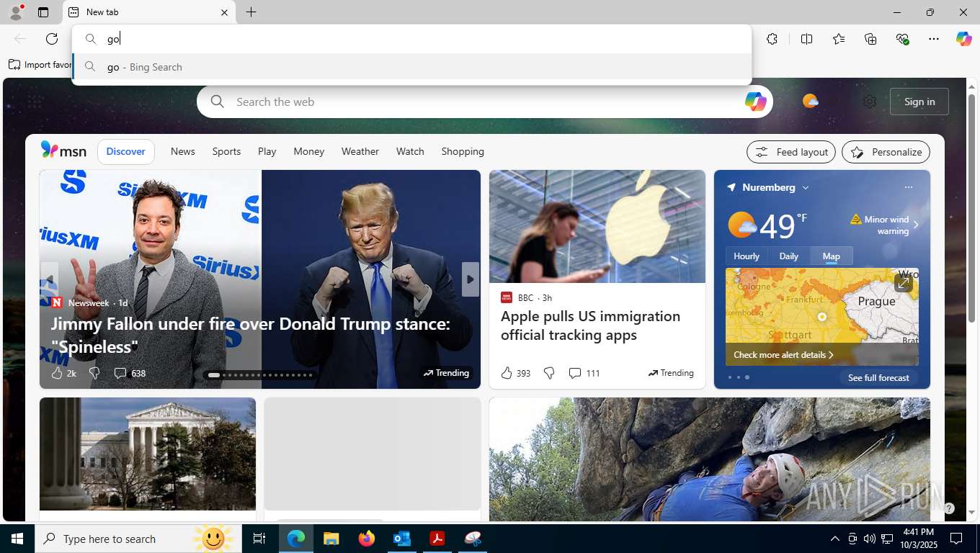Click Check more alert details link
The height and width of the screenshot is (553, 980).
pyautogui.click(x=783, y=355)
